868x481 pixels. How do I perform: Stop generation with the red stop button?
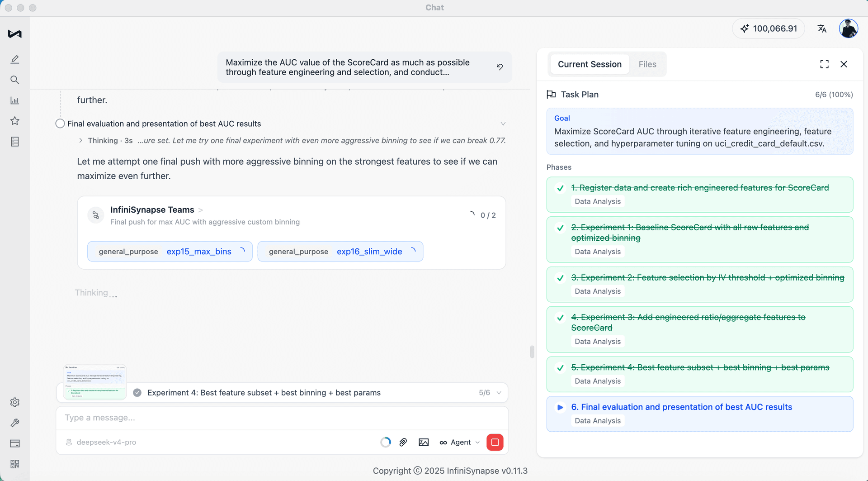point(495,442)
